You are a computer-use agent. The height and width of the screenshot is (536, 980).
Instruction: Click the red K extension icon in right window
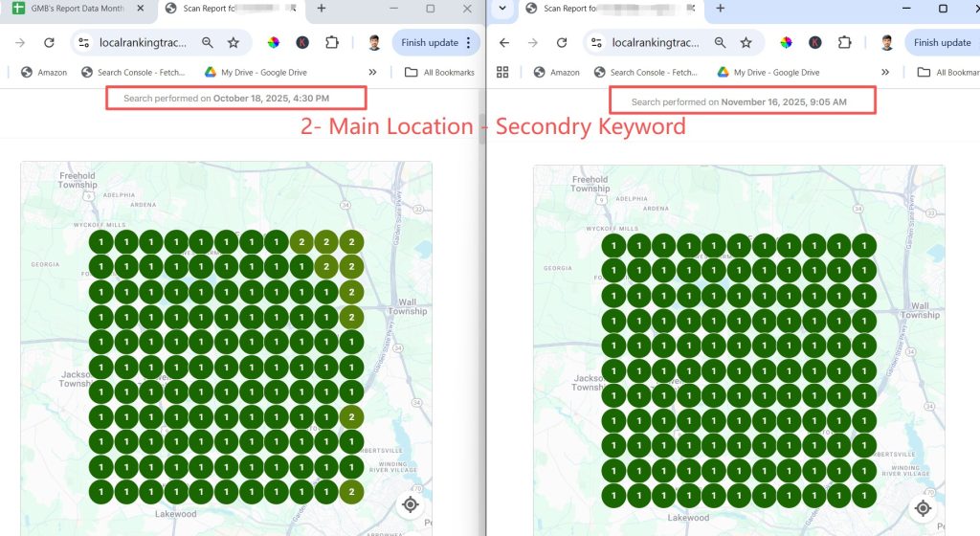point(815,43)
